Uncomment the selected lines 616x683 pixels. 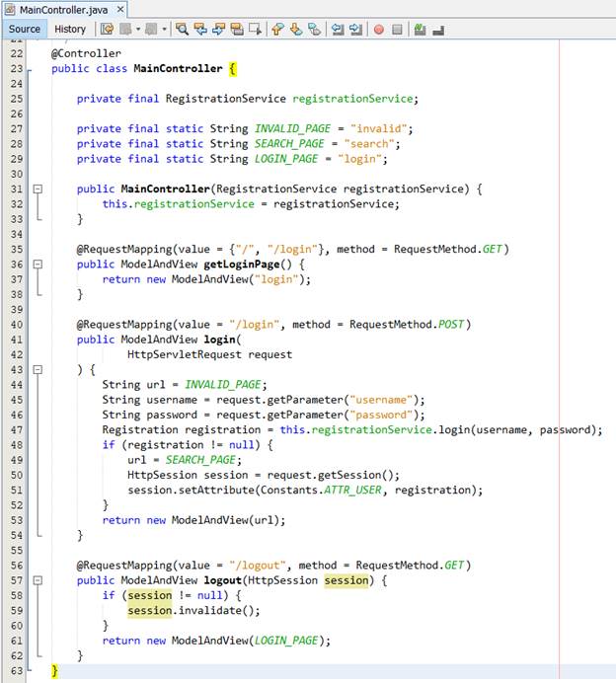[438, 30]
